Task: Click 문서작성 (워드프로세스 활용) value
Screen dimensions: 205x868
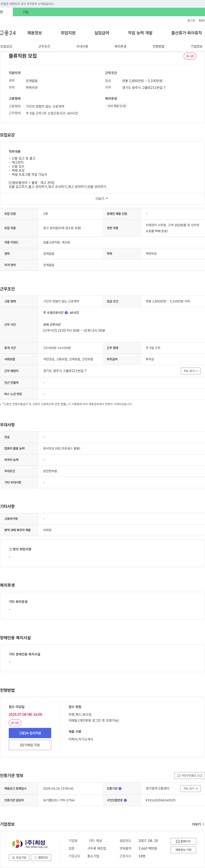Action: 61,449
